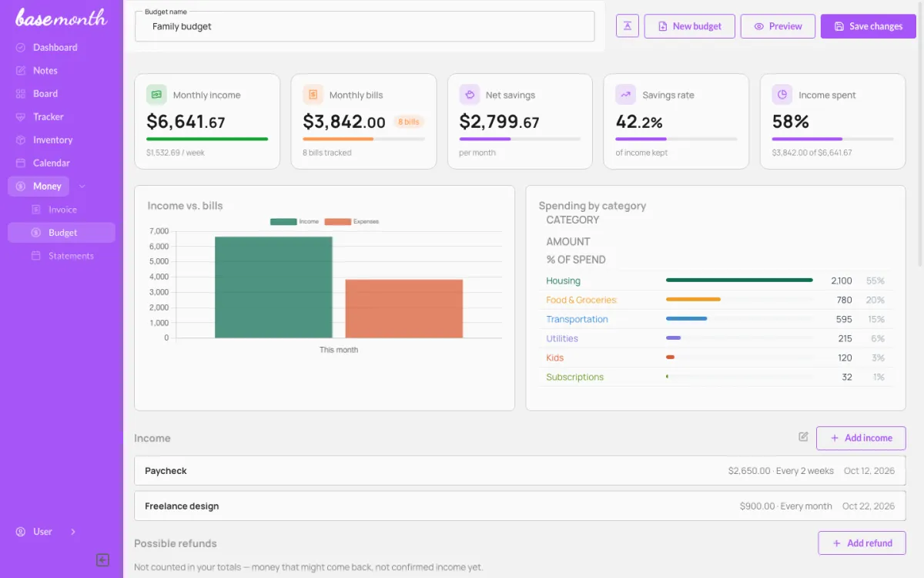Open the Dashboard page icon
The width and height of the screenshot is (924, 578).
click(21, 48)
